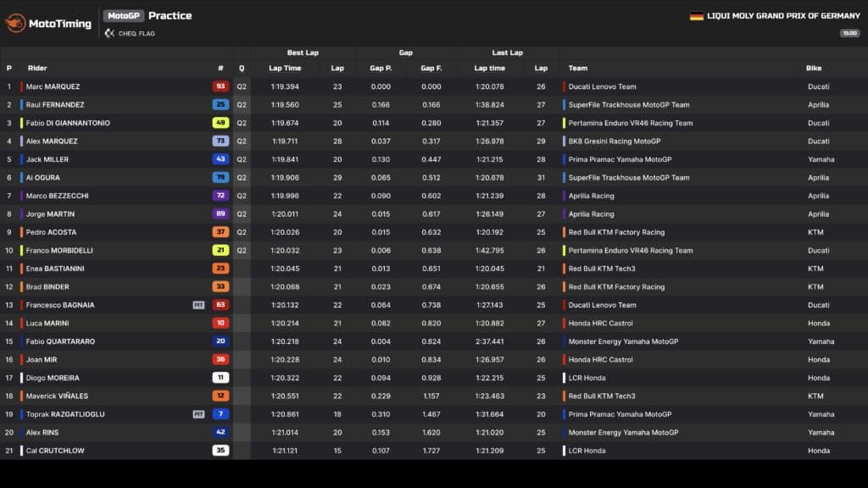
Task: Click LCR Honda in Diogo MOREIRA row
Action: (x=587, y=378)
